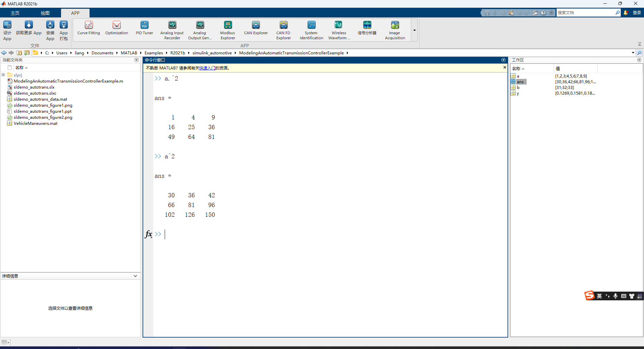Screen dimensions: 644x349
Task: Open the notifications bell
Action: click(x=626, y=13)
